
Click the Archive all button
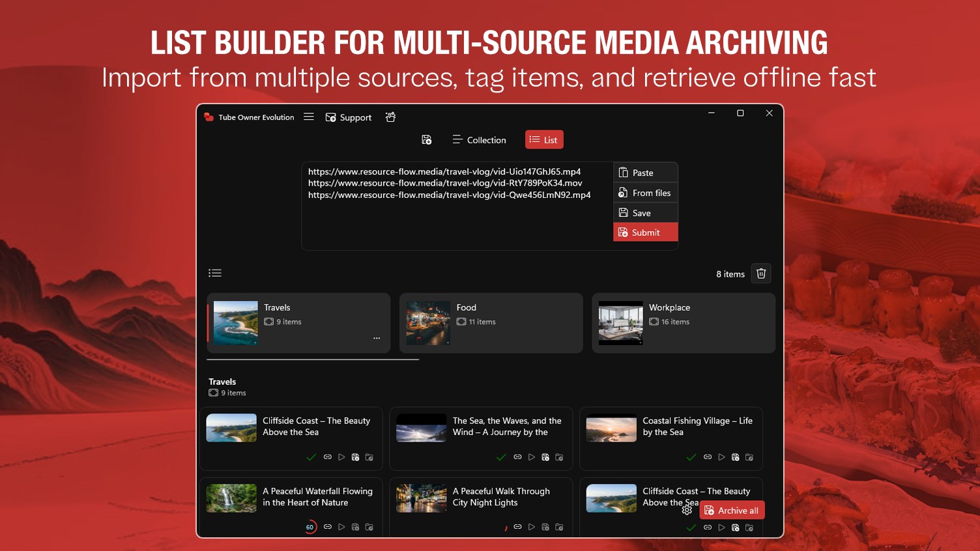click(x=732, y=511)
